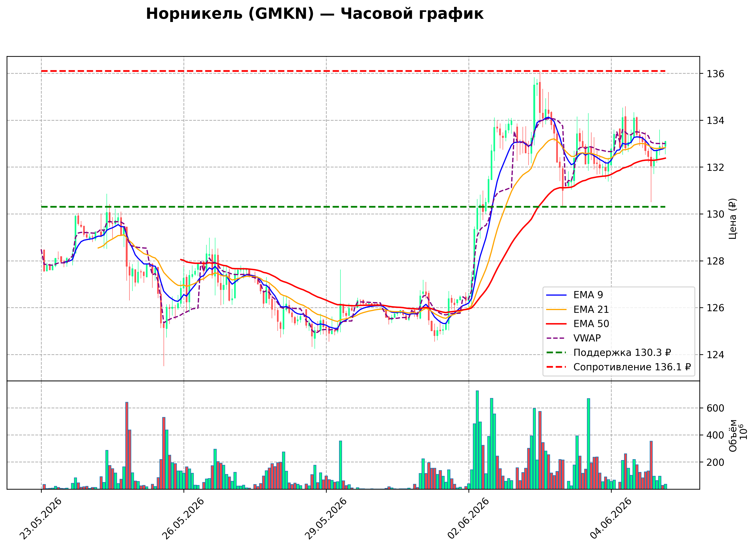Click the date label 23.05.2026
The image size is (756, 548).
coord(40,519)
